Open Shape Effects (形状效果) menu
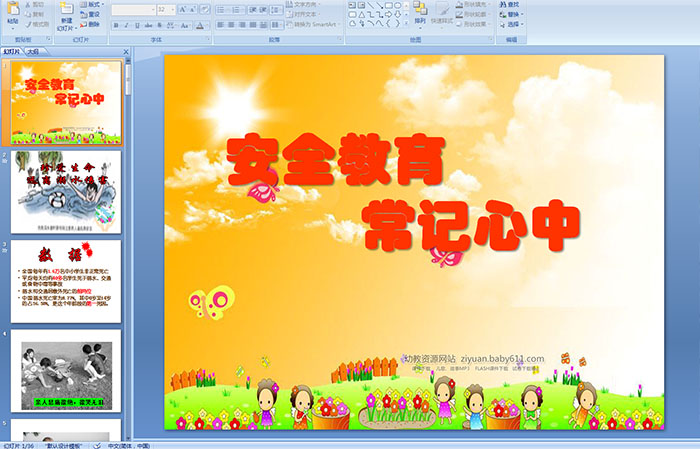This screenshot has width=700, height=449. pyautogui.click(x=472, y=24)
